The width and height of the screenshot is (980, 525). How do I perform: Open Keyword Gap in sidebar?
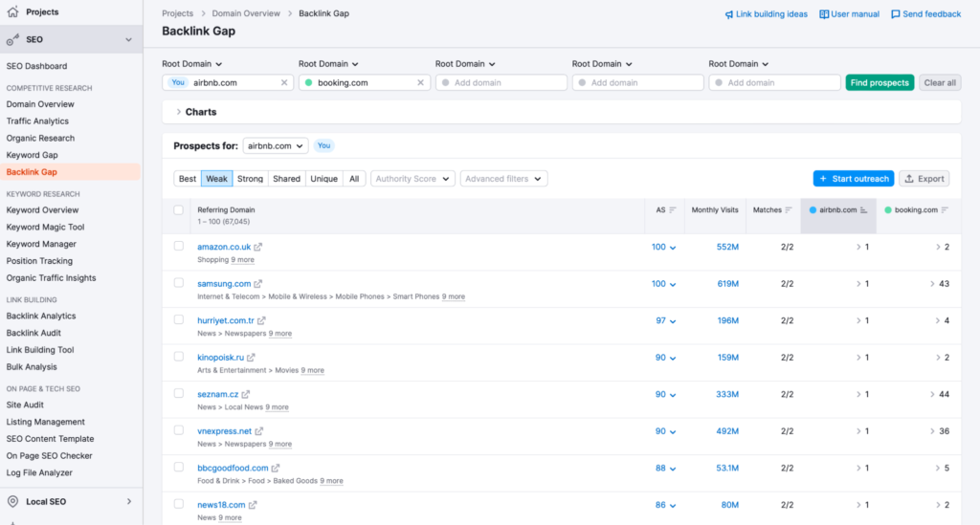(x=32, y=155)
